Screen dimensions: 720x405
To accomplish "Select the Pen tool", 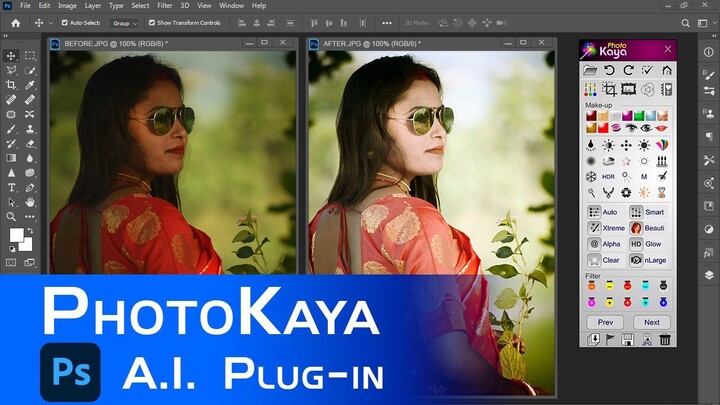I will tap(30, 188).
